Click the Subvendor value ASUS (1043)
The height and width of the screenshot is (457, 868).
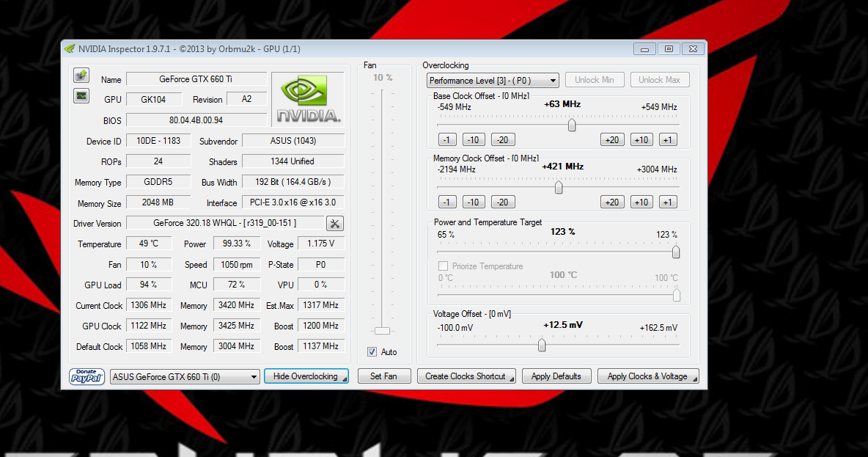(293, 141)
